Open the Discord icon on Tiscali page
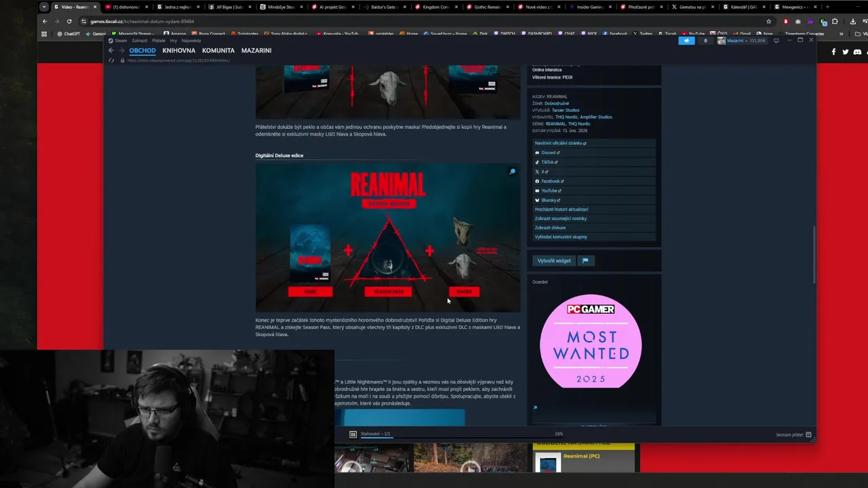This screenshot has width=868, height=488. pyautogui.click(x=857, y=52)
